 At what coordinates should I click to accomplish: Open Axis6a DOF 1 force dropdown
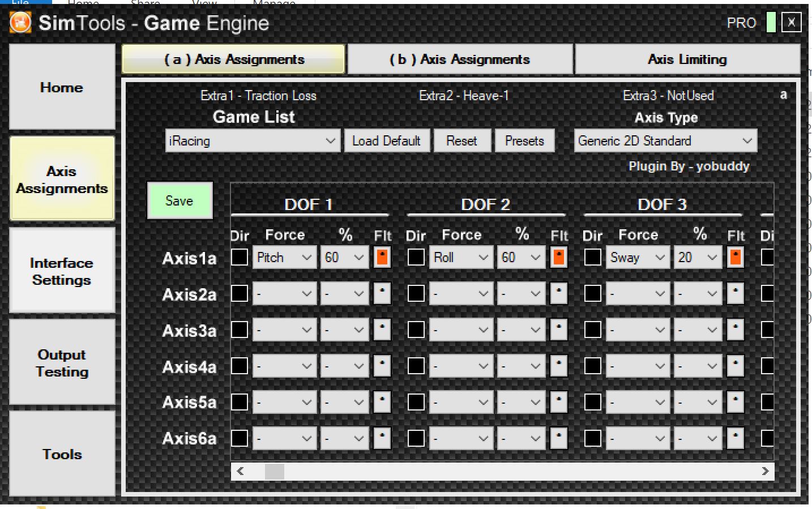point(284,439)
